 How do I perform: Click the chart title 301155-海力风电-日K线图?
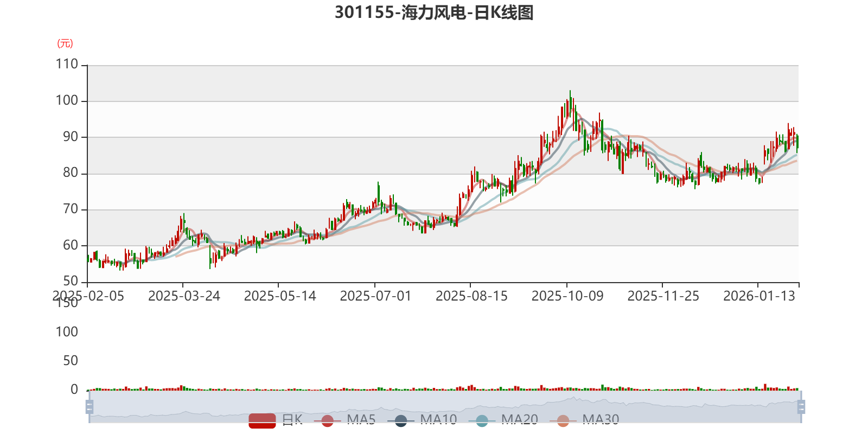(x=434, y=12)
